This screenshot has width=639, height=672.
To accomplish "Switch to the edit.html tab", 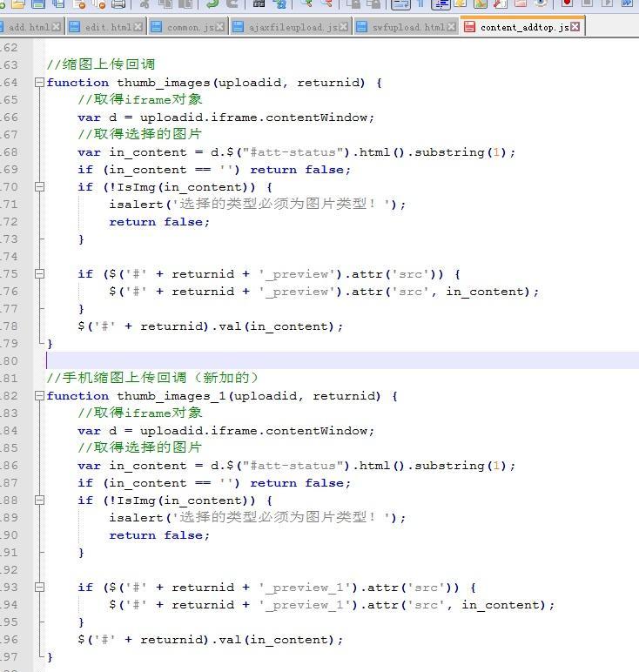I will pos(105,27).
